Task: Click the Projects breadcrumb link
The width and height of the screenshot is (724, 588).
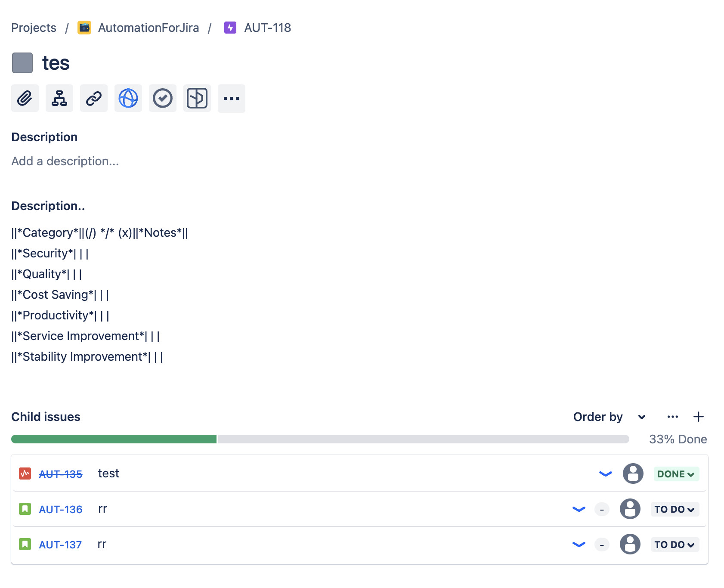Action: pos(34,28)
